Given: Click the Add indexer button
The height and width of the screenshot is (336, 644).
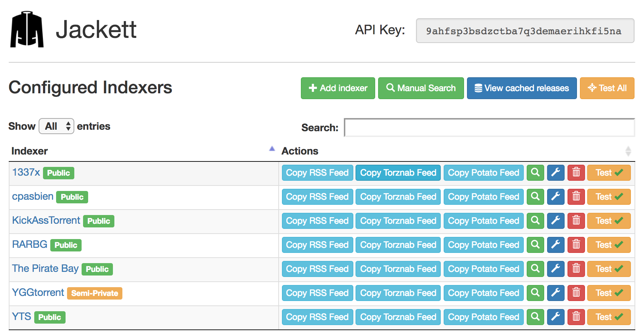Looking at the screenshot, I should tap(338, 88).
